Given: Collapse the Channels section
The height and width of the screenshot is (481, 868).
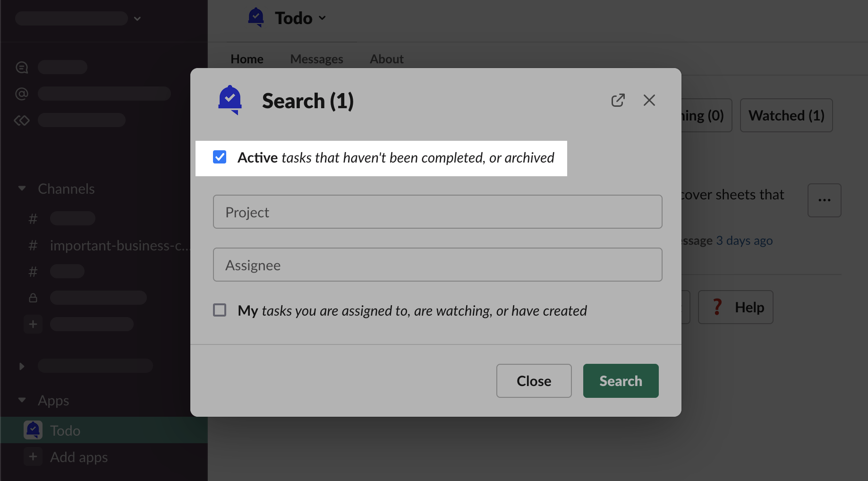Looking at the screenshot, I should pyautogui.click(x=22, y=189).
